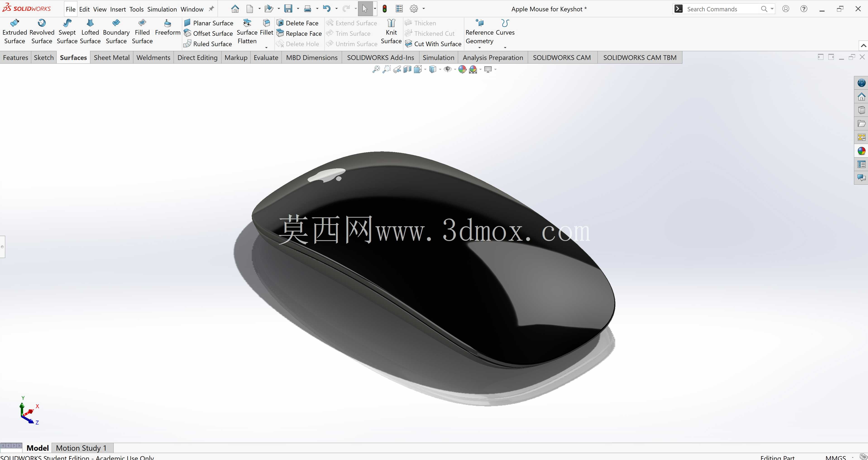Expand the View Orientation dropdown
Viewport: 868px width, 460px height.
tap(425, 69)
